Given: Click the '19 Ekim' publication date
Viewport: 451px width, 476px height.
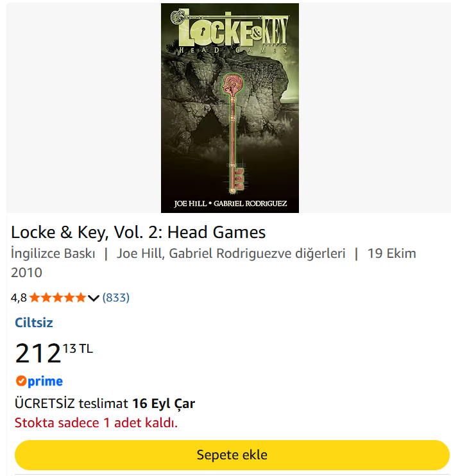Looking at the screenshot, I should tap(391, 253).
